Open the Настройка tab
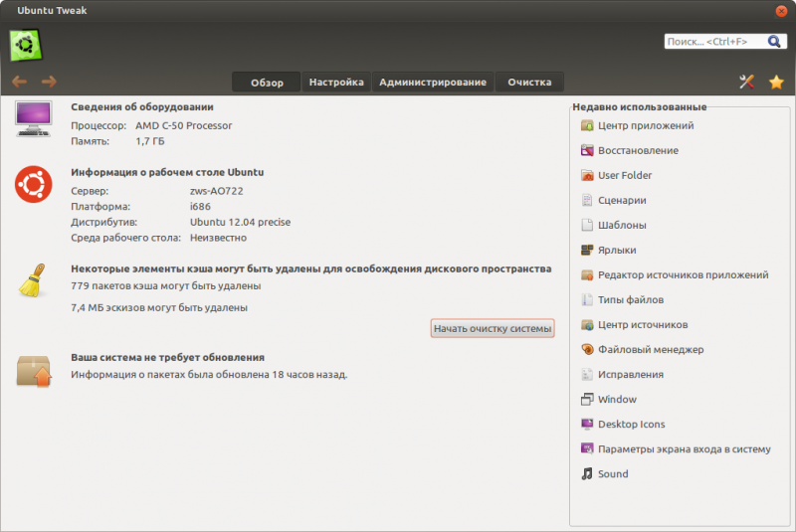796x532 pixels. [x=336, y=83]
